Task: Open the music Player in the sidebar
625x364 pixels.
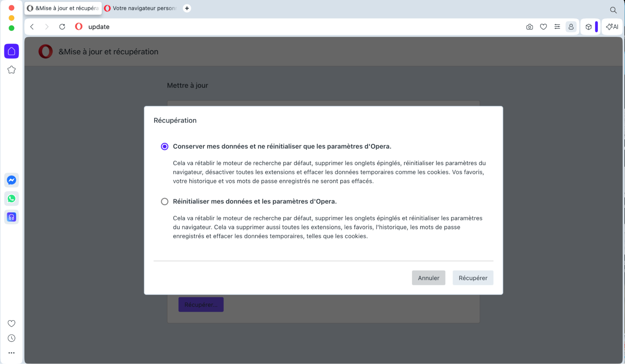Action: 12,217
